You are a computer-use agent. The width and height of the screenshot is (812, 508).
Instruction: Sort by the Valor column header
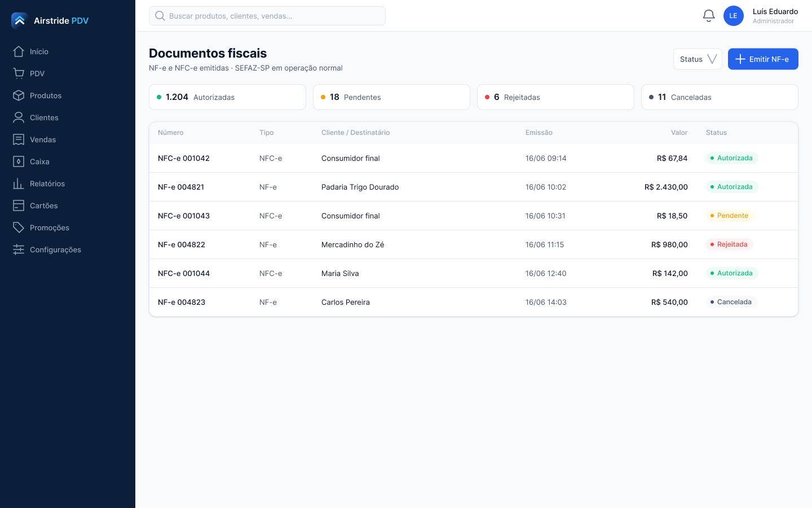pos(679,133)
